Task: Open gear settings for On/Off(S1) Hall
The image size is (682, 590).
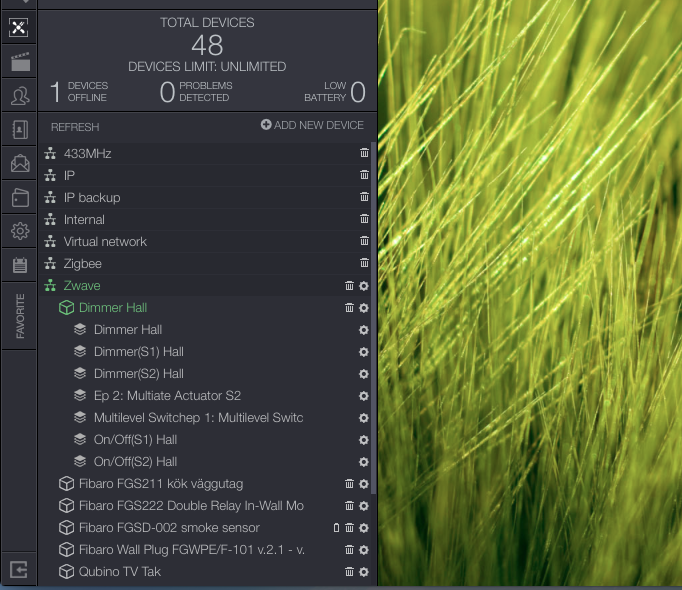Action: click(x=364, y=440)
